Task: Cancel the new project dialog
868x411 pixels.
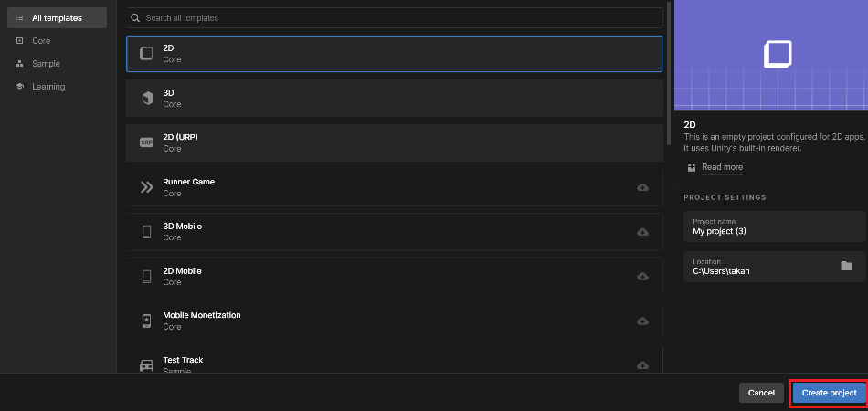Action: tap(761, 393)
